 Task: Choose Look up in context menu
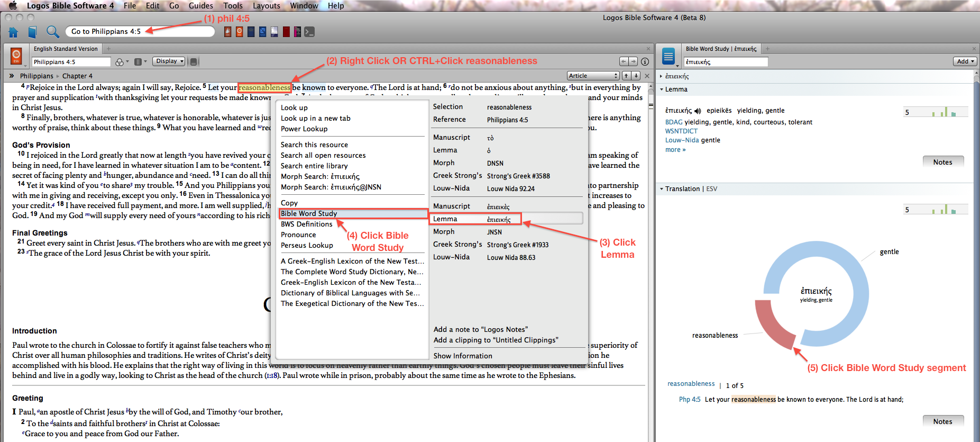click(x=294, y=107)
